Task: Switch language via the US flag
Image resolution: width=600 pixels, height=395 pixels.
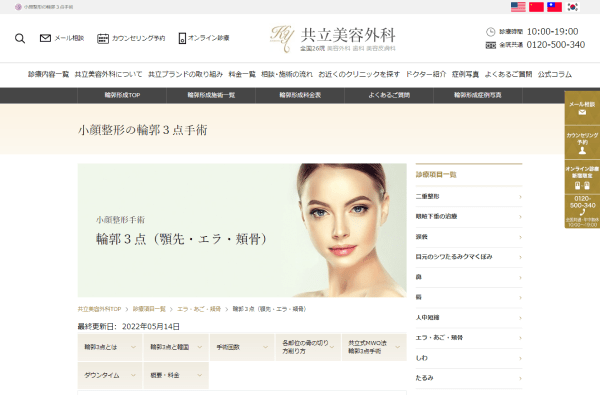Action: point(518,7)
